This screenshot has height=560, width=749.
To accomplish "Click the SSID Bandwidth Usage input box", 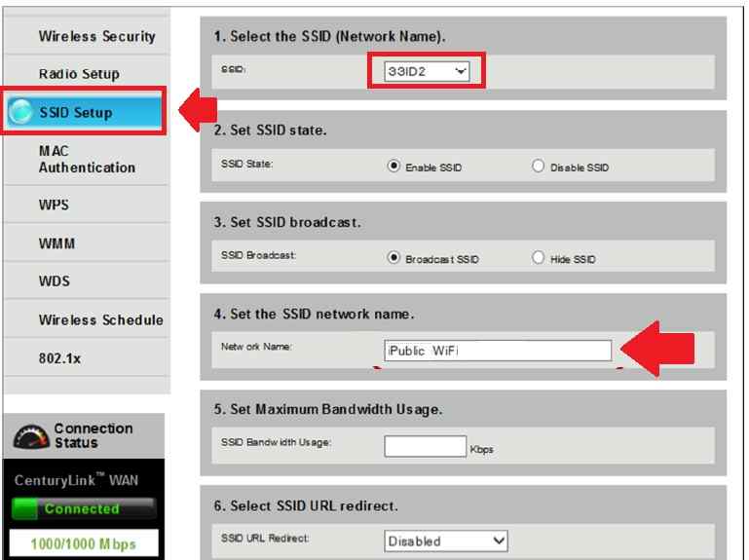I will click(425, 446).
